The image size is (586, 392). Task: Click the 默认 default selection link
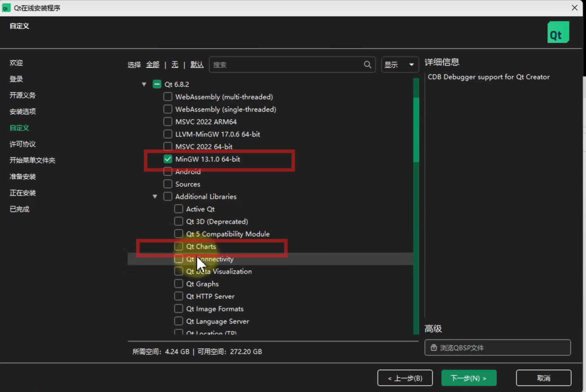click(x=197, y=65)
